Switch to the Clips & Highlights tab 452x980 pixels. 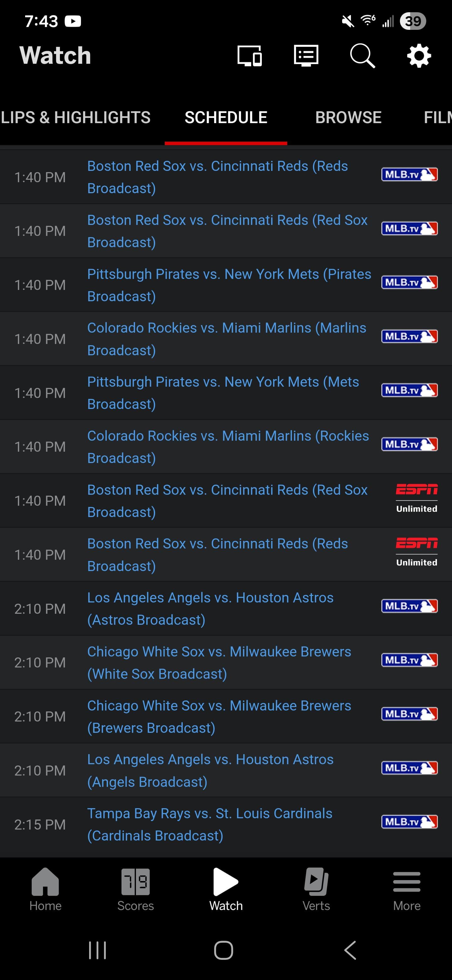76,117
